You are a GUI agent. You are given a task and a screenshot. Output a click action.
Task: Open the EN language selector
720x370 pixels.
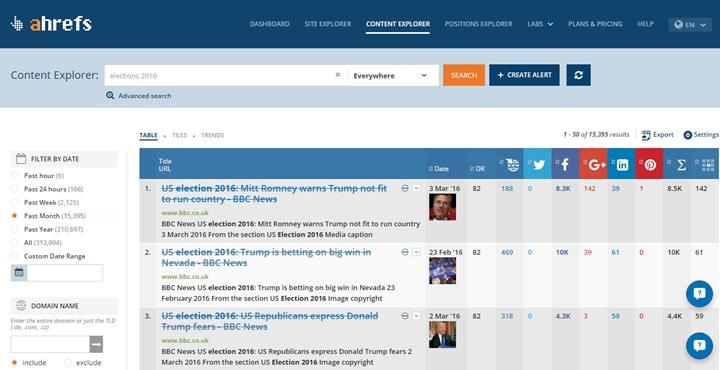690,25
